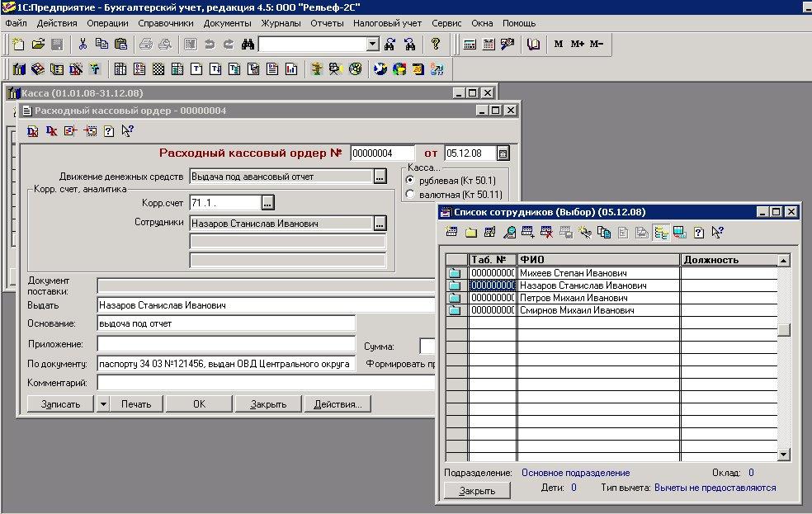
Task: Open Корр.счет selection ellipsis button
Action: [x=267, y=203]
